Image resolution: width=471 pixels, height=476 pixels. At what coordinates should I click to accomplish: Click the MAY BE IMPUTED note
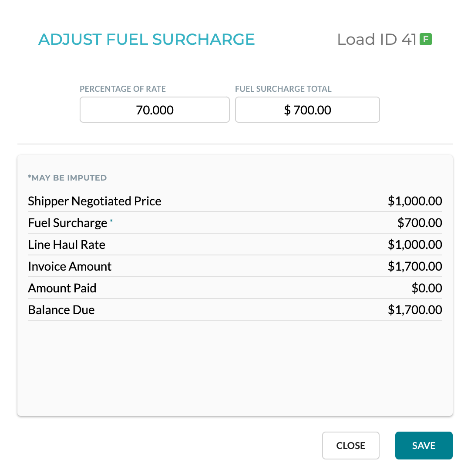pyautogui.click(x=67, y=178)
